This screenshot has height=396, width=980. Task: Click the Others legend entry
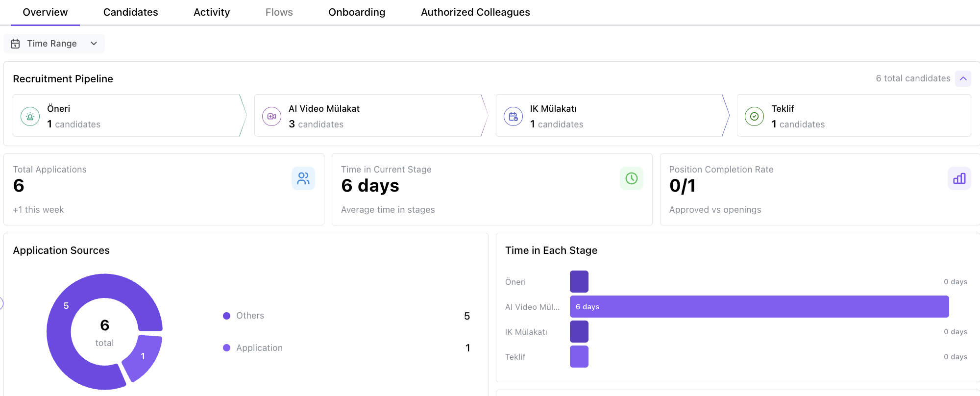pos(250,316)
